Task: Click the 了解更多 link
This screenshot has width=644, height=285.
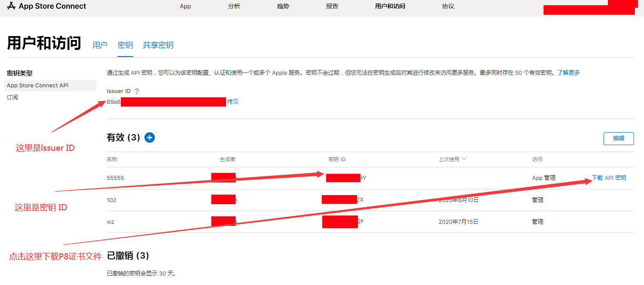Action: click(569, 73)
